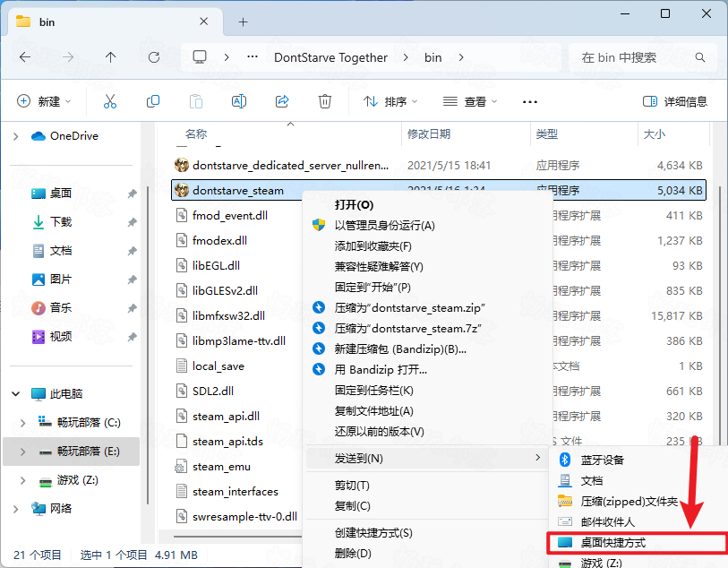Expand the Z: games drive node

[x=22, y=480]
